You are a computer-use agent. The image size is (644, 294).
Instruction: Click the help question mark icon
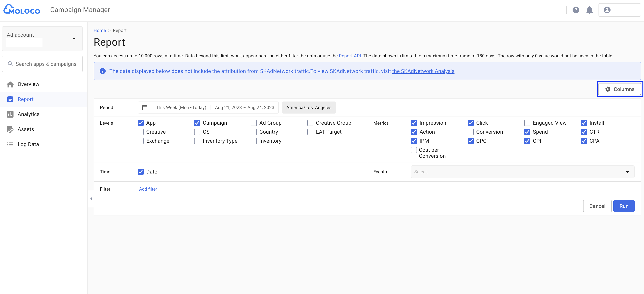(576, 10)
